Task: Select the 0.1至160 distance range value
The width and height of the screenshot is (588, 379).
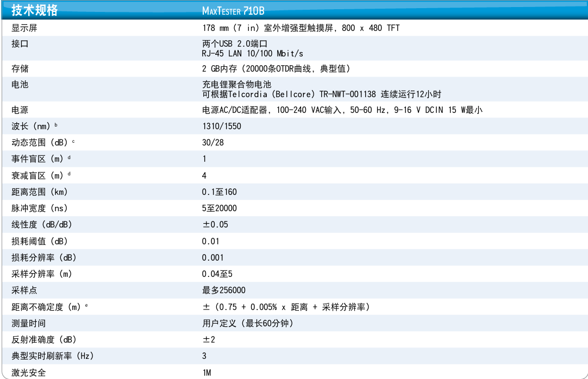Action: tap(219, 192)
